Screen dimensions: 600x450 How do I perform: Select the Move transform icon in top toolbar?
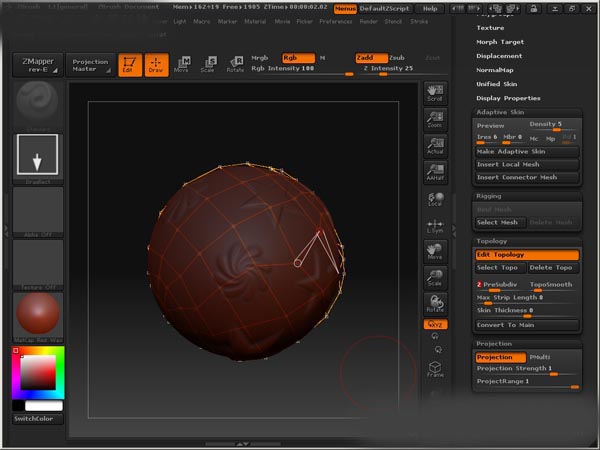pos(181,65)
